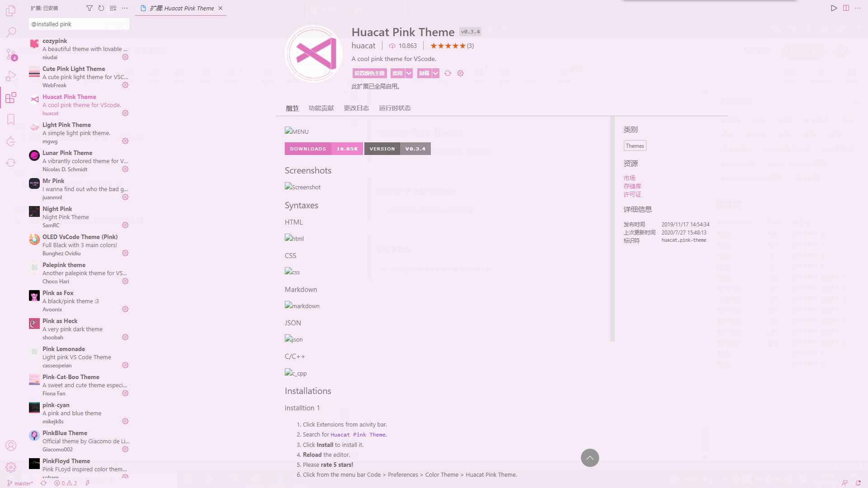This screenshot has width=868, height=488.
Task: Click the @installed pink search field
Action: 79,24
